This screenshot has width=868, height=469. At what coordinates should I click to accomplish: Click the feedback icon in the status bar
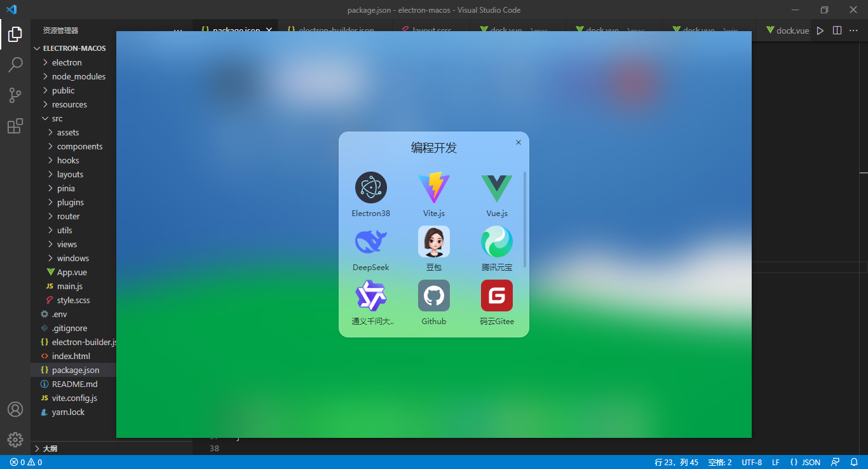pos(836,462)
